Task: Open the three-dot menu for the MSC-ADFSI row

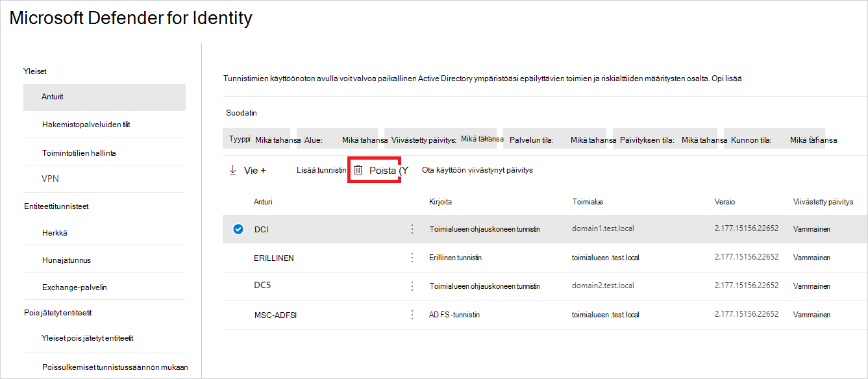Action: click(x=412, y=315)
